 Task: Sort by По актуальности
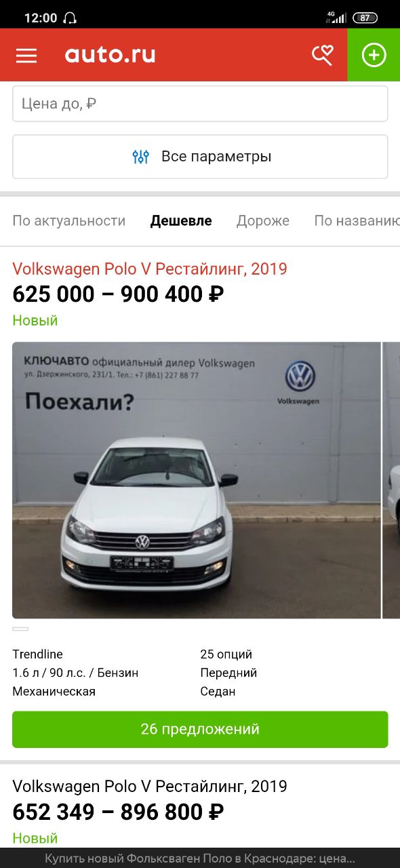(x=69, y=220)
